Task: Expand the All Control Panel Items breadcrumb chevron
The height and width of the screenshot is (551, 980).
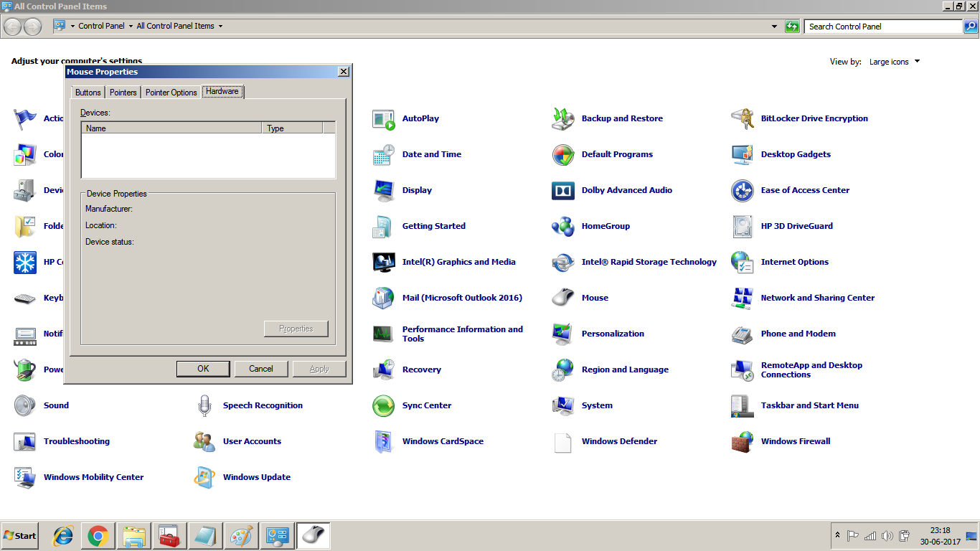Action: [221, 26]
